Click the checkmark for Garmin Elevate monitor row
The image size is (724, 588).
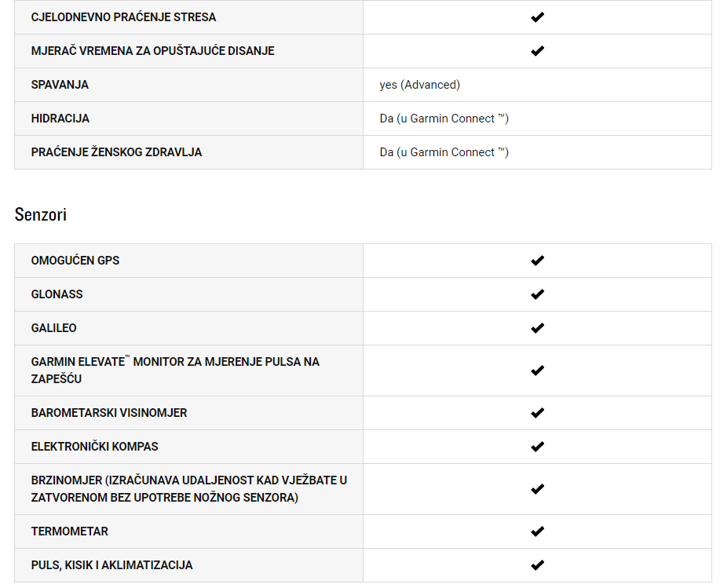[537, 371]
